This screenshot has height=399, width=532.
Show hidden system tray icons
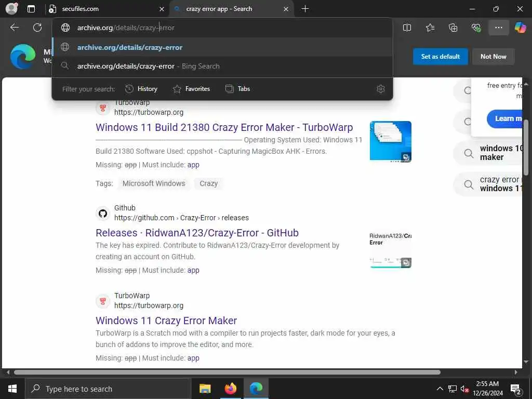point(440,389)
